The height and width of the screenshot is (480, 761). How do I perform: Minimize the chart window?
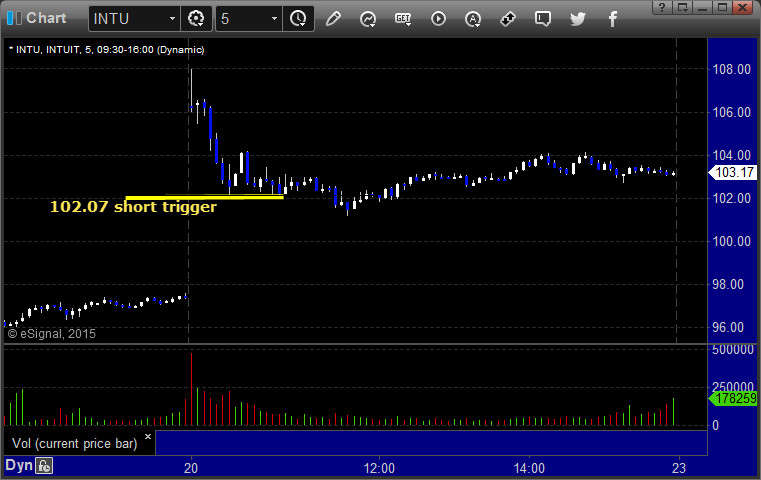(x=702, y=7)
